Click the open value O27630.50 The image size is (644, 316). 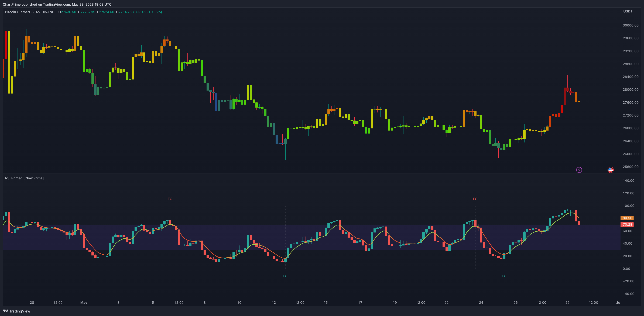[x=67, y=12]
